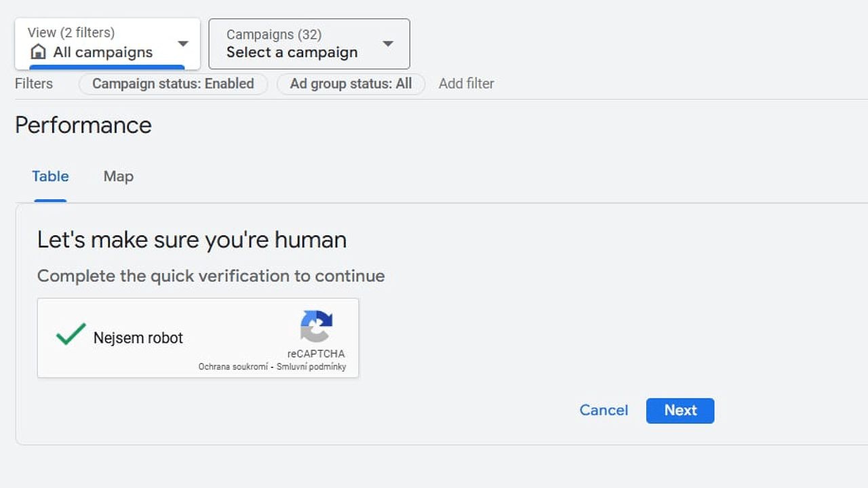Click Cancel to dismiss the verification
868x488 pixels.
pyautogui.click(x=603, y=410)
